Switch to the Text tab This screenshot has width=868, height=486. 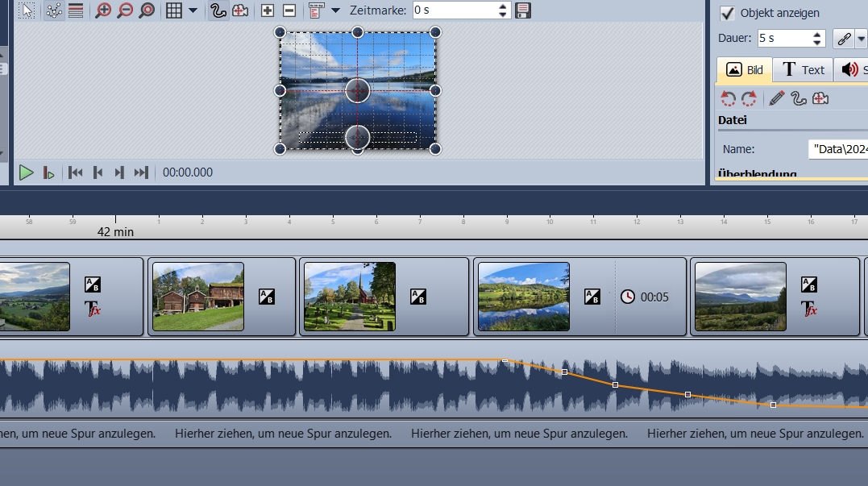(803, 70)
